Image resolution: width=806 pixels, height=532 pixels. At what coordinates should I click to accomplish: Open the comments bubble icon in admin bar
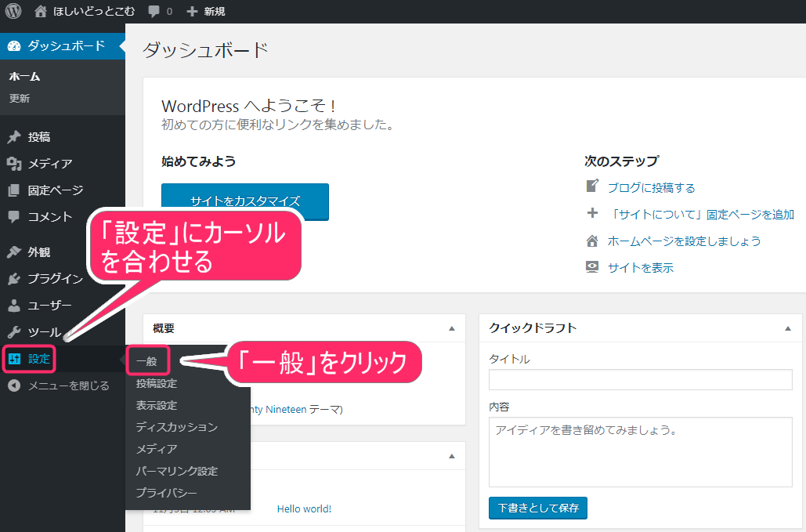(154, 12)
